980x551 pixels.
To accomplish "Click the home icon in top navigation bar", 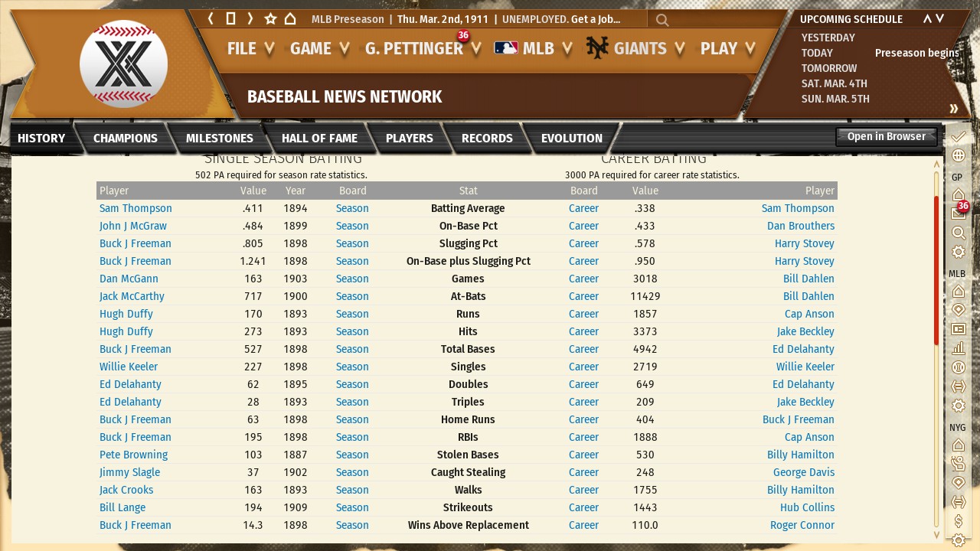I will pos(290,19).
